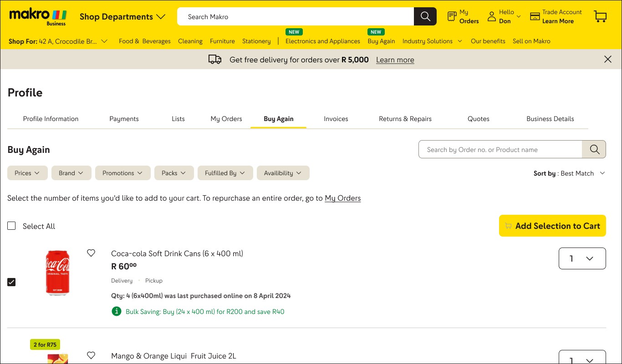Click the Add Selection to Cart button
The image size is (622, 364).
coord(552,226)
